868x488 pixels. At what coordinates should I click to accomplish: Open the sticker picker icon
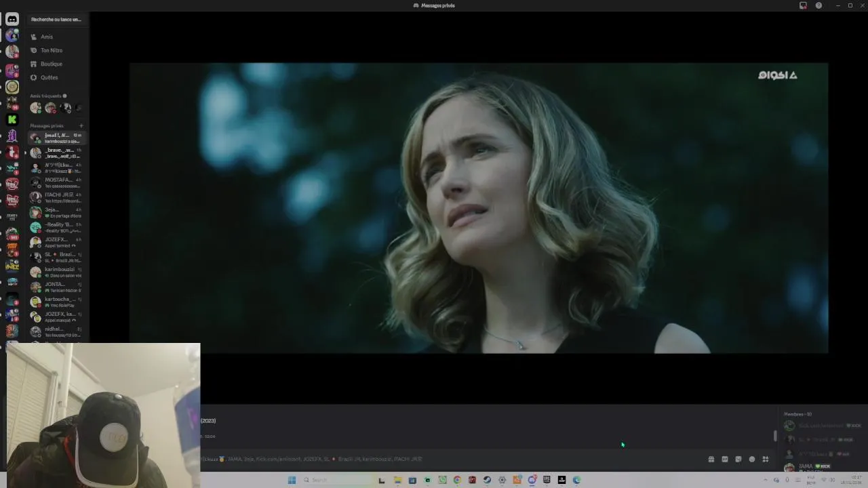point(738,460)
